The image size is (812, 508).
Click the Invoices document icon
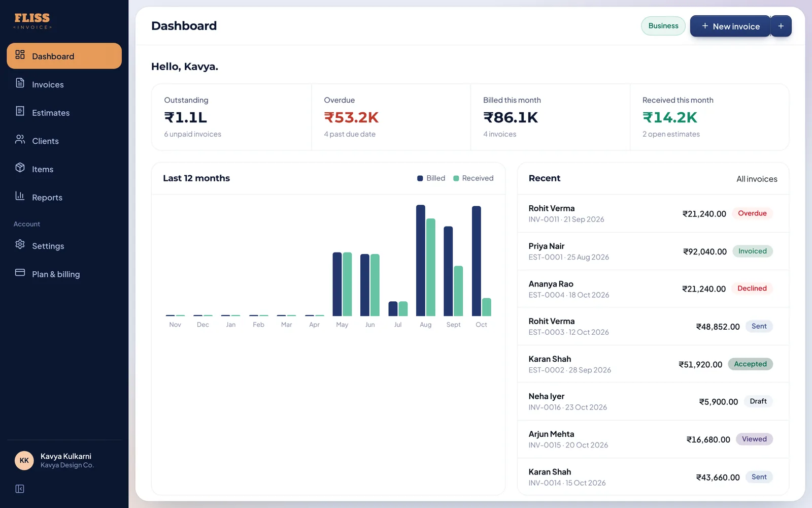coord(20,83)
